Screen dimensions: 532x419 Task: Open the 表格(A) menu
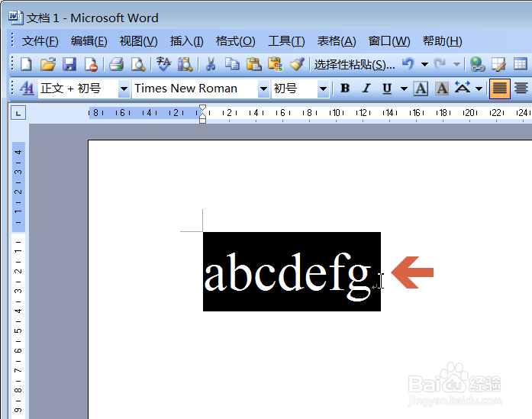click(x=337, y=41)
